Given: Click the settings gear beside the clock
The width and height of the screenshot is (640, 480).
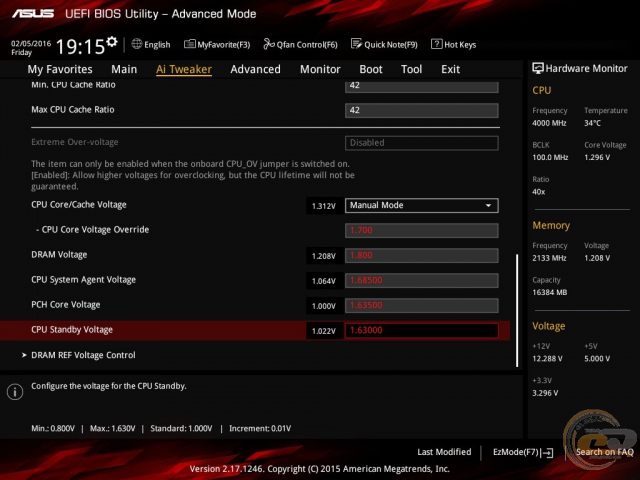Looking at the screenshot, I should (112, 42).
